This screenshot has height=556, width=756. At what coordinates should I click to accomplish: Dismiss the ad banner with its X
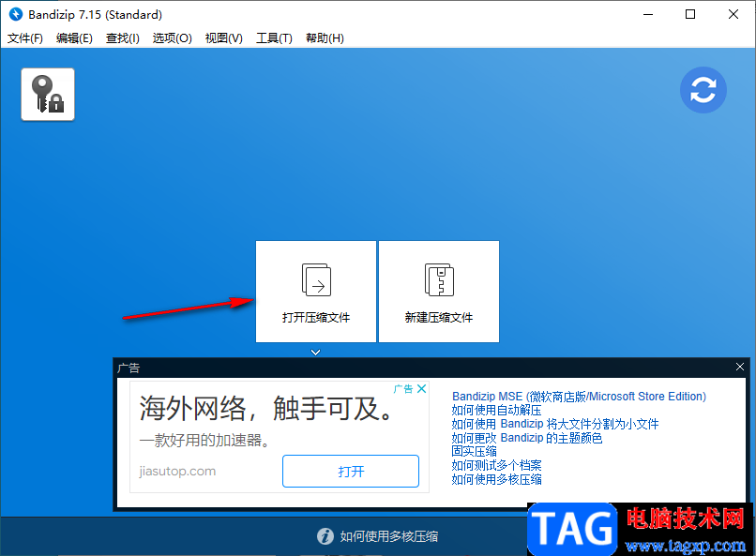(x=422, y=389)
